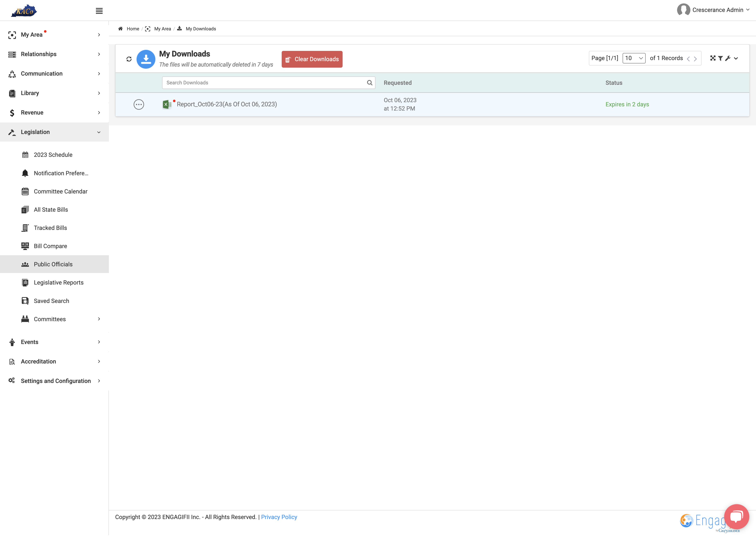Image resolution: width=756 pixels, height=536 pixels.
Task: Collapse the Legislation sidebar section
Action: point(54,132)
